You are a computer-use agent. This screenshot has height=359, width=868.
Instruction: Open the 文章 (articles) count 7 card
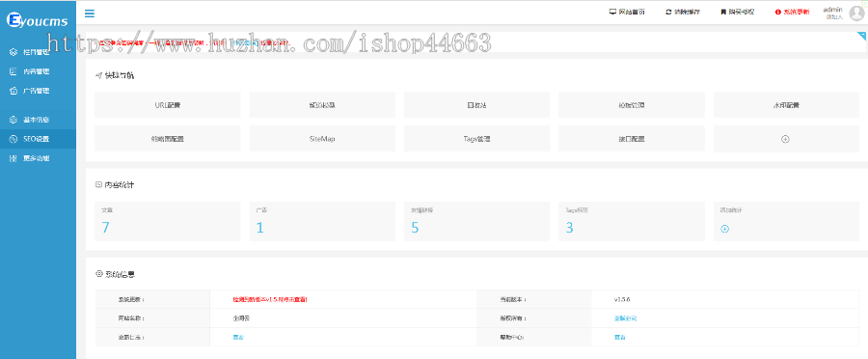tap(168, 221)
